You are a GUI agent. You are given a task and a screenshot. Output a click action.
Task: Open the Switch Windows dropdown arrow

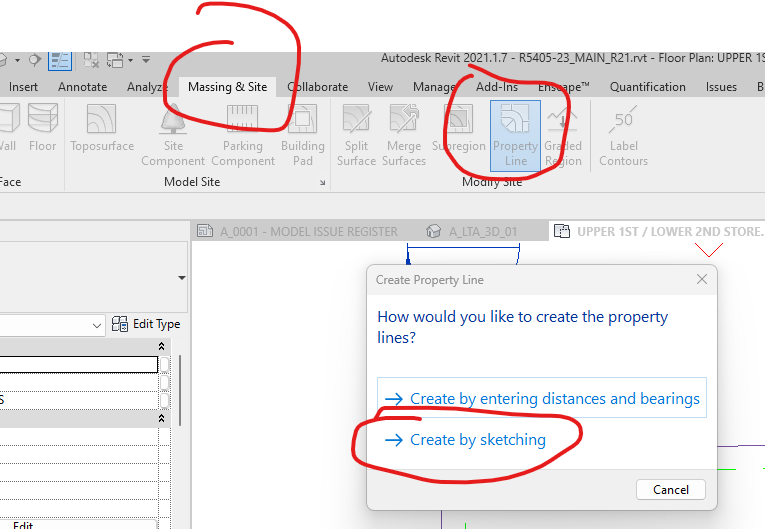pyautogui.click(x=130, y=61)
